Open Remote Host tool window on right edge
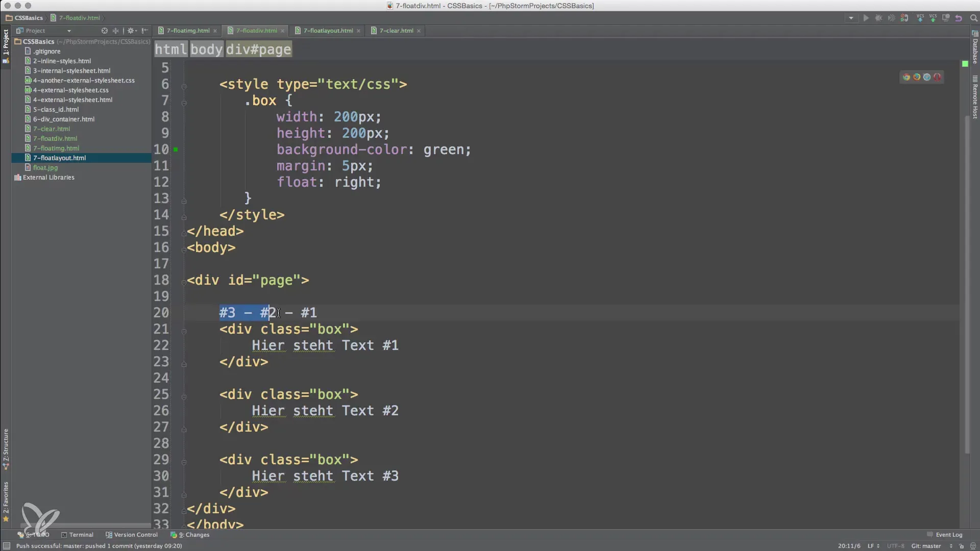980x551 pixels. click(x=975, y=98)
